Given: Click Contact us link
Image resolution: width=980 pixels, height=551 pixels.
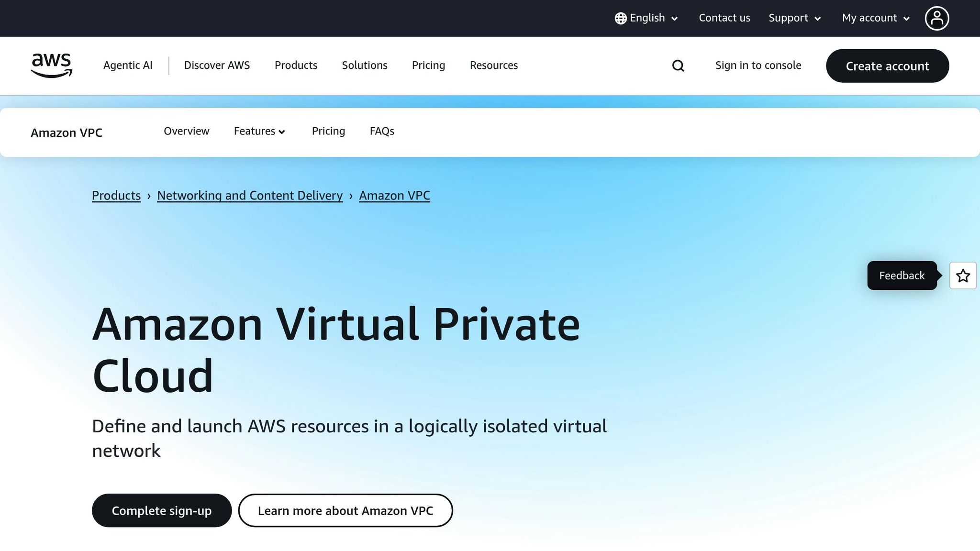Looking at the screenshot, I should (x=724, y=18).
